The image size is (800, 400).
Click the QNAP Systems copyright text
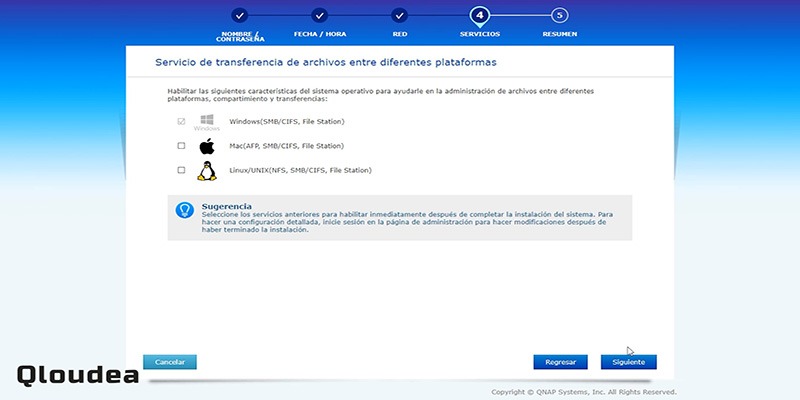pos(584,392)
